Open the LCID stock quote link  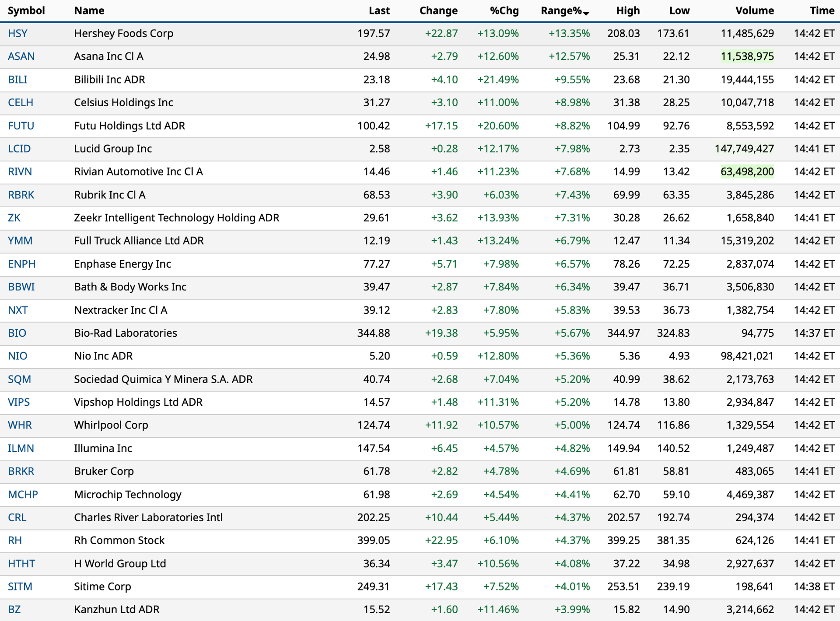(19, 149)
